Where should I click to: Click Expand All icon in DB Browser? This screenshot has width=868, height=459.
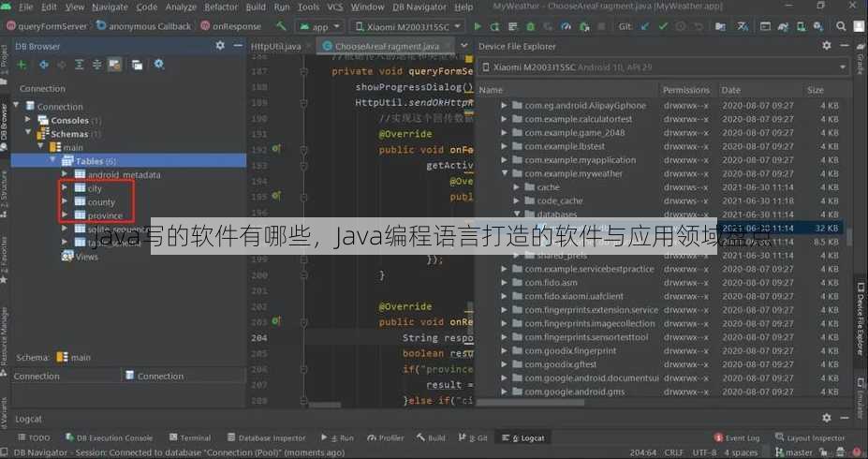tap(80, 65)
